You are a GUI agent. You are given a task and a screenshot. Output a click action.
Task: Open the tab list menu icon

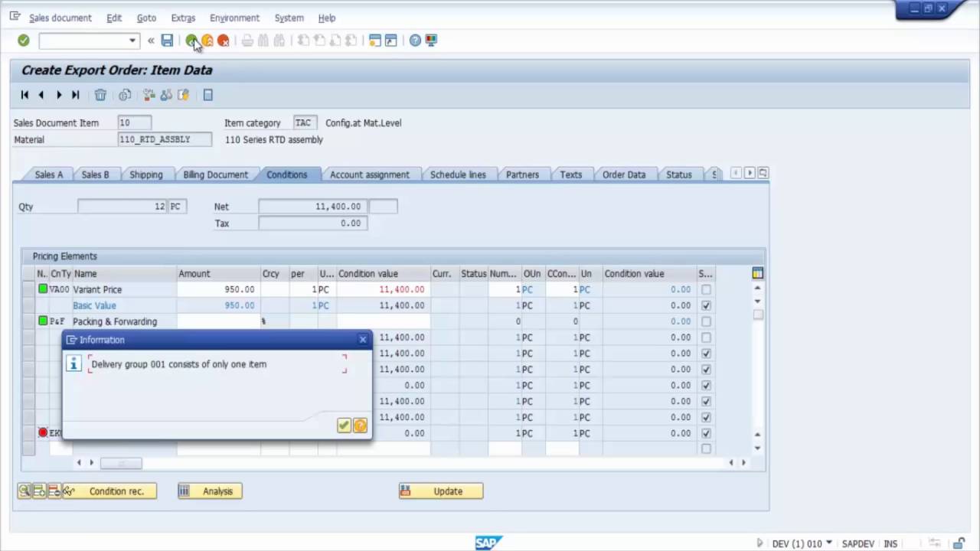[x=763, y=174]
